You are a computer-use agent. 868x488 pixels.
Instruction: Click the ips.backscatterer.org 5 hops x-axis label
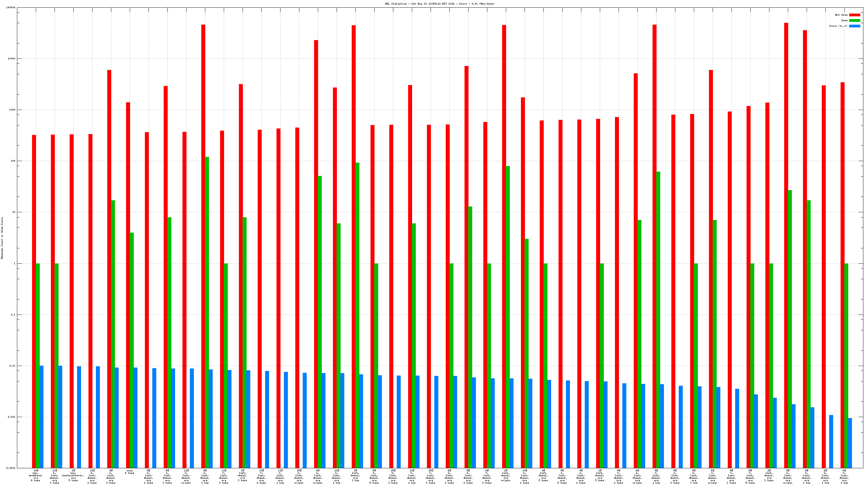[73, 475]
